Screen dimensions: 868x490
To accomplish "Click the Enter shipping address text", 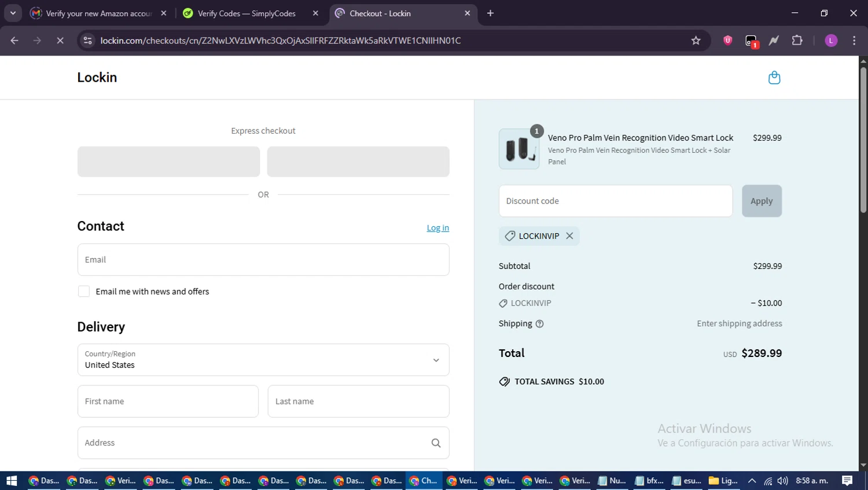I will [x=740, y=324].
